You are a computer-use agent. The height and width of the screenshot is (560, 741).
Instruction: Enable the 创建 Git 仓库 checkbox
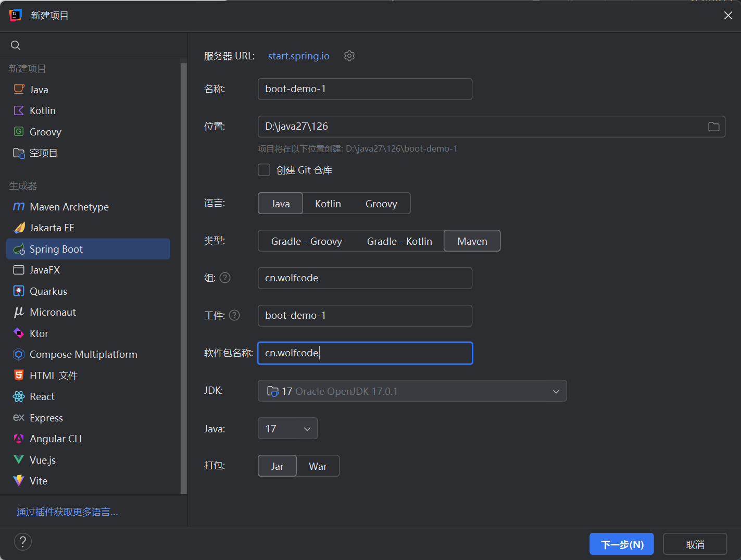(265, 170)
